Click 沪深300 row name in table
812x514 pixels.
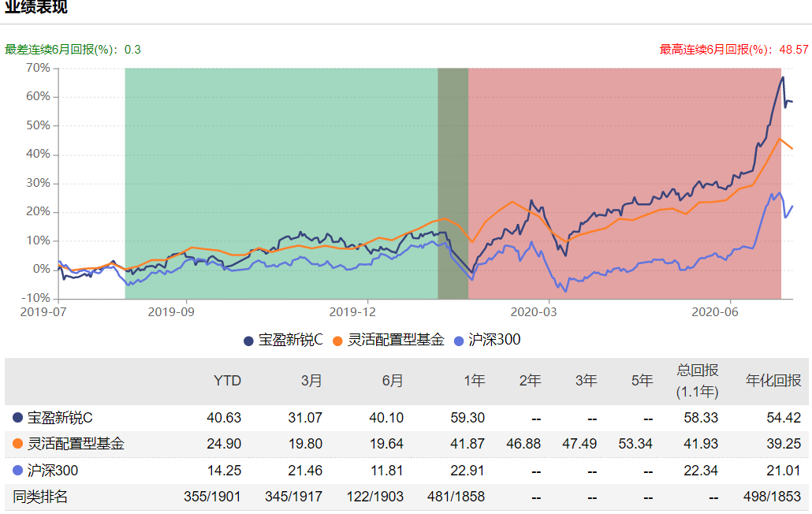point(52,471)
